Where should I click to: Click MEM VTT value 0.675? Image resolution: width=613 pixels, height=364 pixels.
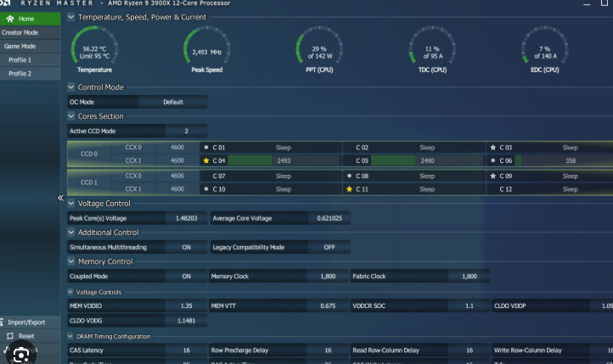pyautogui.click(x=328, y=305)
